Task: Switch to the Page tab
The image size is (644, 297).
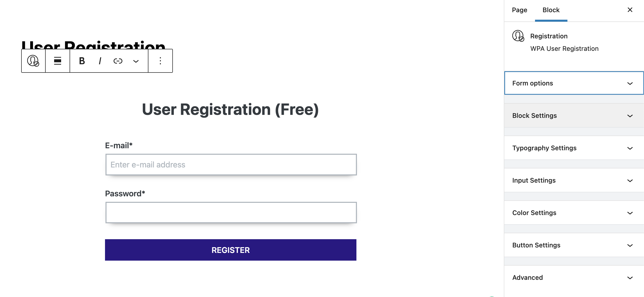Action: point(519,10)
